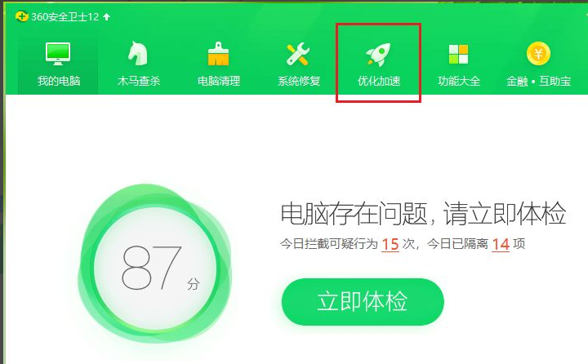Switch to the 系统修复 tab label

point(299,81)
